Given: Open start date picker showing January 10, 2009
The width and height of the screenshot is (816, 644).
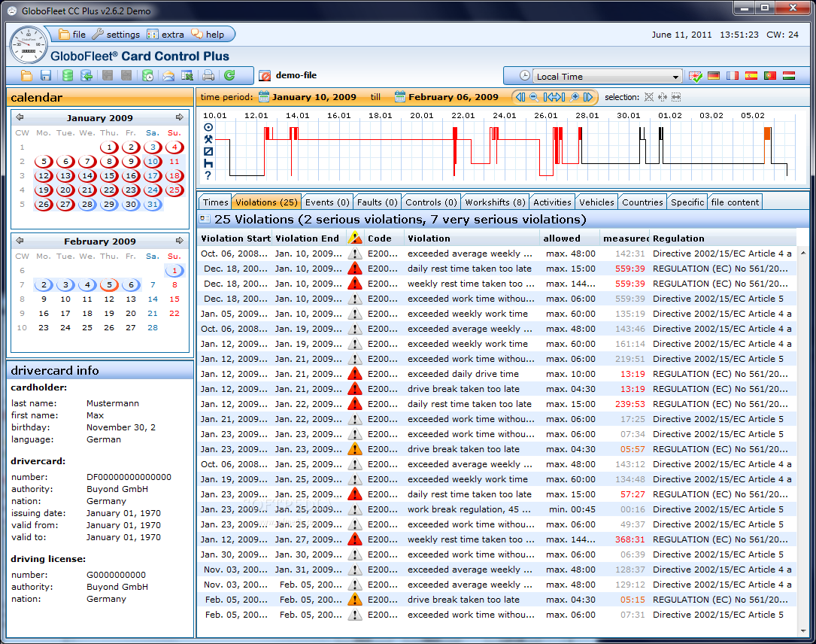Looking at the screenshot, I should coord(264,97).
